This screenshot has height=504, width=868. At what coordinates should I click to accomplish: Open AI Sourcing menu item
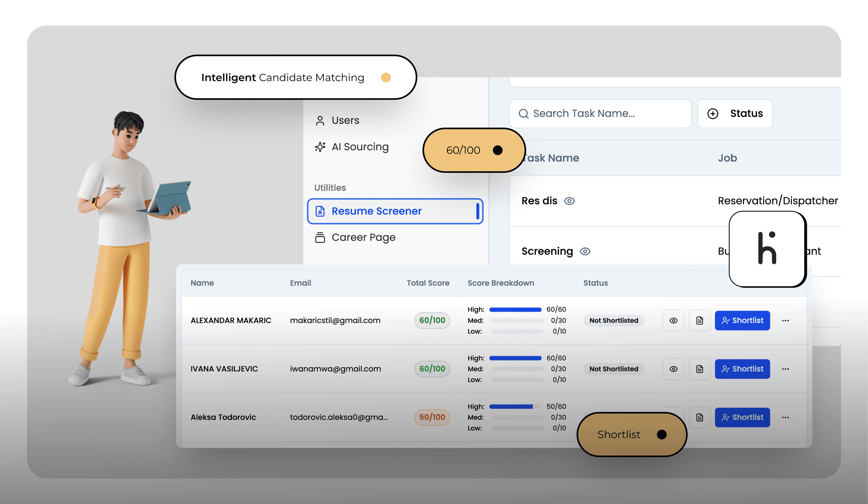click(x=360, y=147)
